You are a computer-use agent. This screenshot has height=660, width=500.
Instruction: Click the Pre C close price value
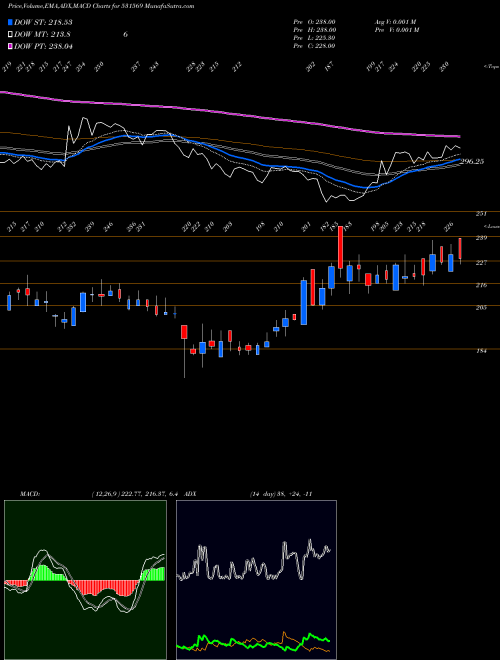click(314, 46)
